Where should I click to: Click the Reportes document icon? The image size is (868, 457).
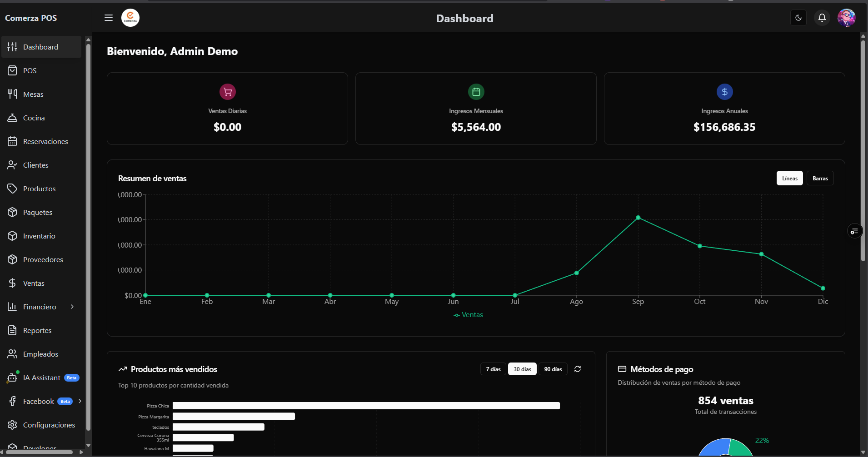tap(12, 330)
